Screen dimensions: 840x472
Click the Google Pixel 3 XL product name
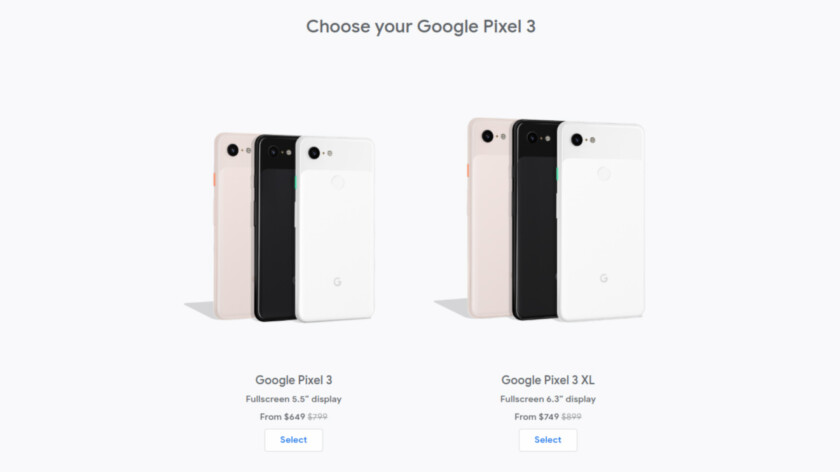(548, 380)
